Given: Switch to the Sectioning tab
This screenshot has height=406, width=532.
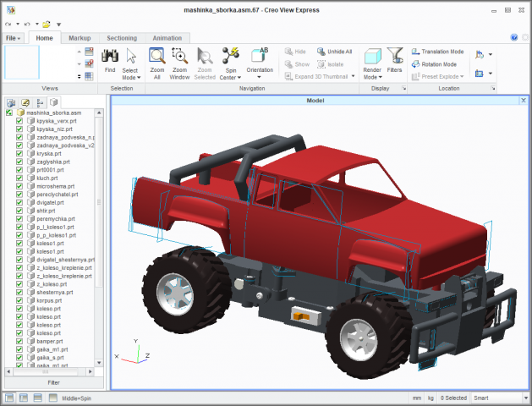Looking at the screenshot, I should tap(122, 38).
